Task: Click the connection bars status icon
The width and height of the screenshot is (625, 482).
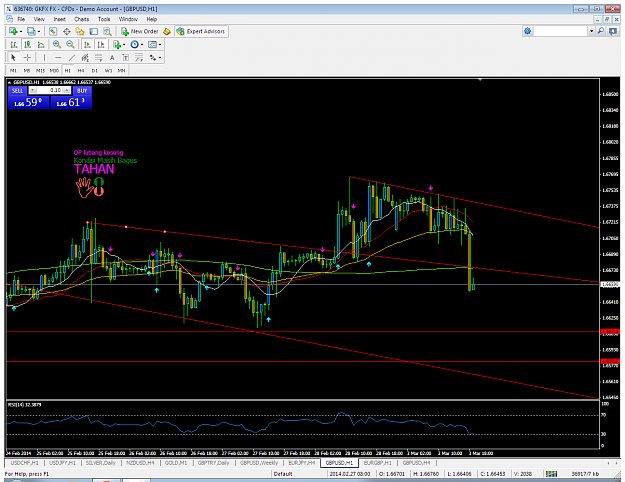Action: [552, 474]
